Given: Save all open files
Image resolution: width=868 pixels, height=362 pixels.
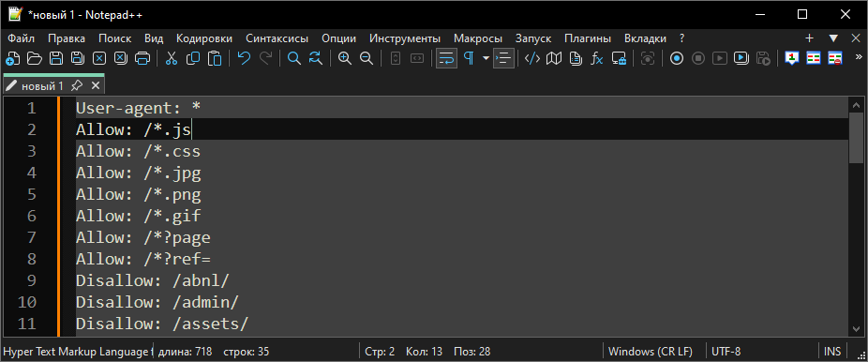Looking at the screenshot, I should point(78,58).
